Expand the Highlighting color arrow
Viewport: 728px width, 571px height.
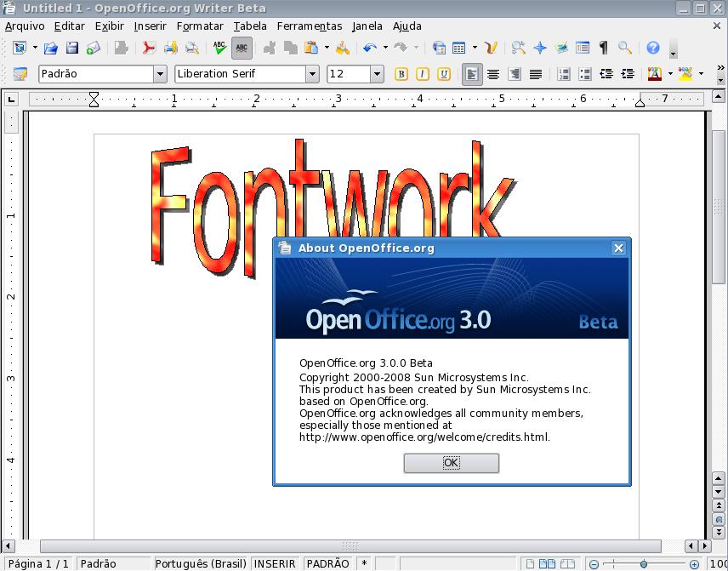point(701,74)
